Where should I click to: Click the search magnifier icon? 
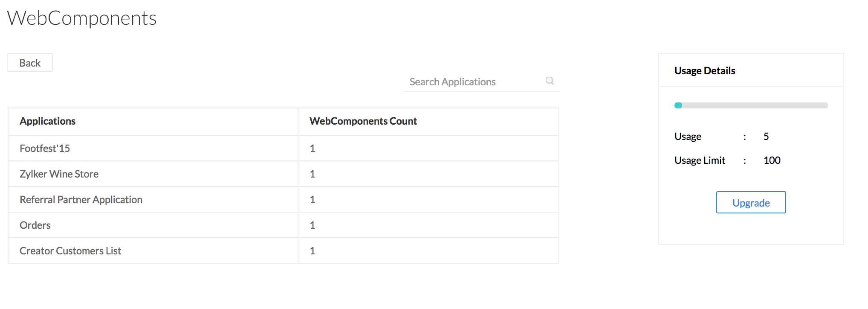pos(550,81)
